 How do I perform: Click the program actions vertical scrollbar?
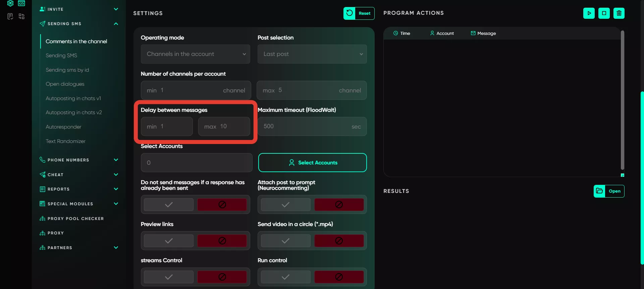pyautogui.click(x=622, y=100)
